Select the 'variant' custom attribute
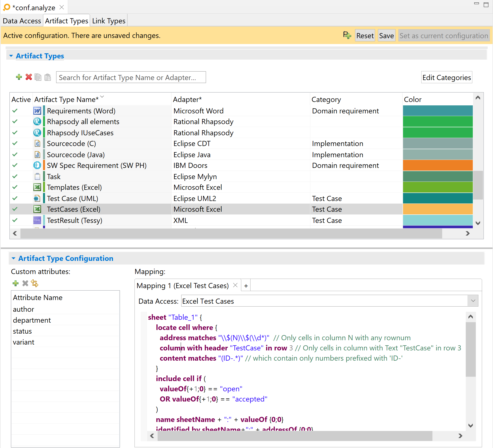 coord(65,342)
